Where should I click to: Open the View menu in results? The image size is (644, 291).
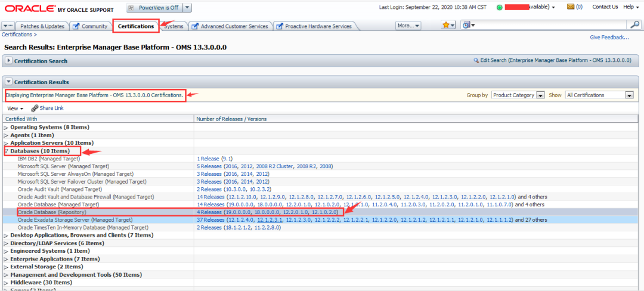click(x=15, y=109)
